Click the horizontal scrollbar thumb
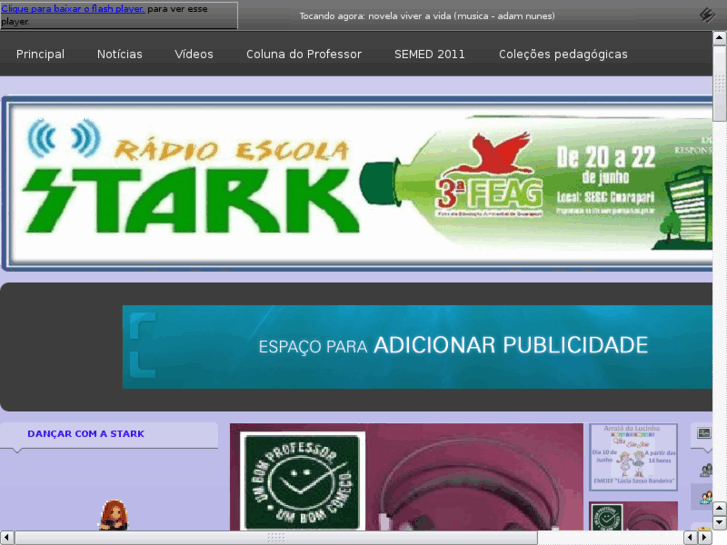Viewport: 727px width, 545px height. coord(276,538)
